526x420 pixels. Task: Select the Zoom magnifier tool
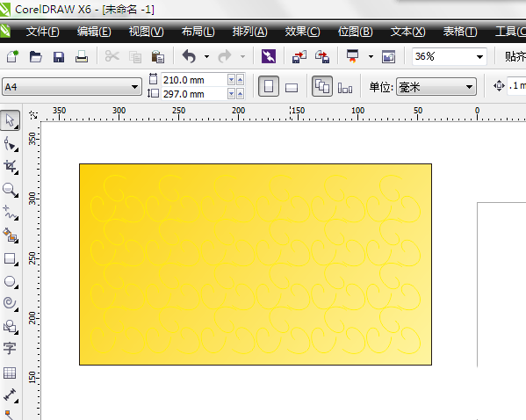pos(11,190)
